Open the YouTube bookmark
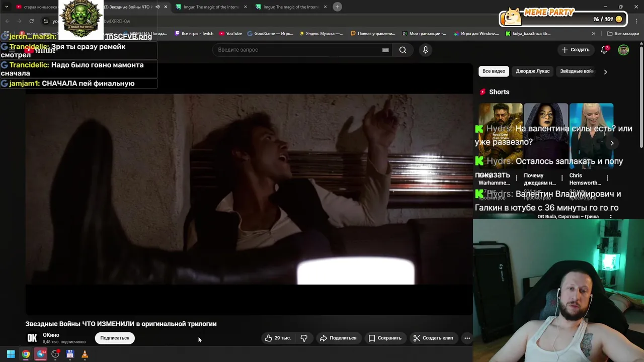The image size is (644, 362). (230, 34)
